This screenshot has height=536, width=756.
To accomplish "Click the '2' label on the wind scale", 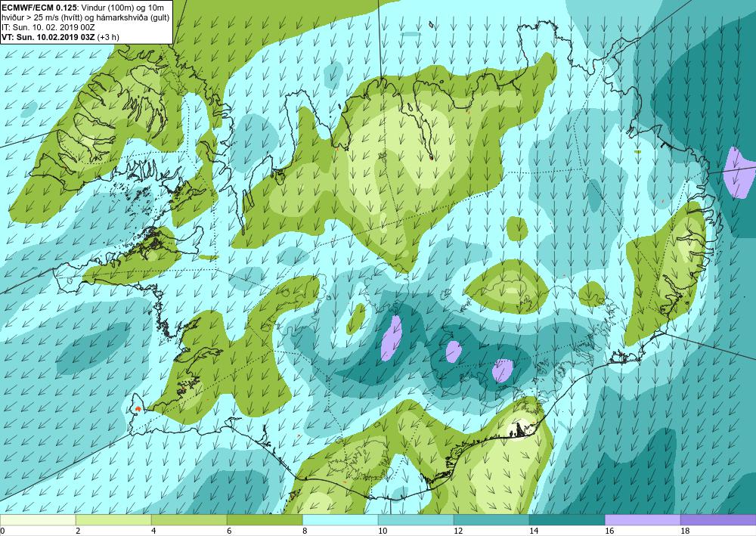I will (78, 531).
